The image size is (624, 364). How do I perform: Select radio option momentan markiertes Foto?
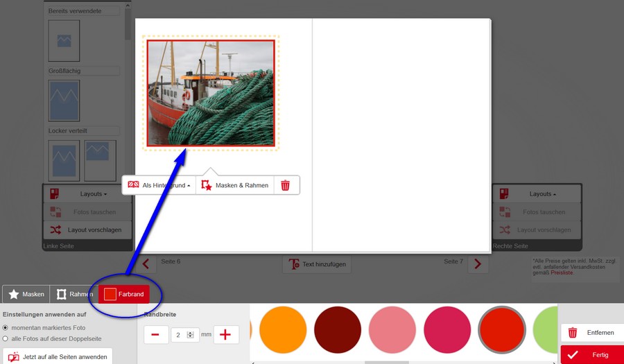5,328
